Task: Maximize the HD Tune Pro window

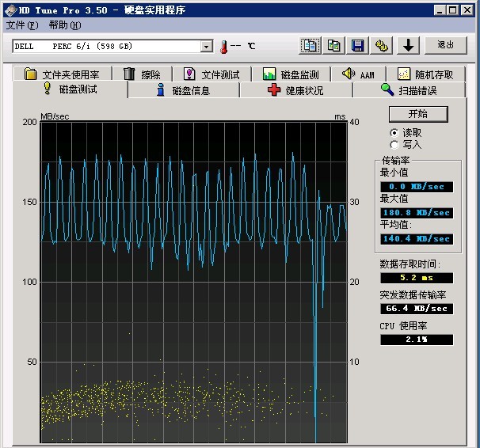Action: pos(453,10)
